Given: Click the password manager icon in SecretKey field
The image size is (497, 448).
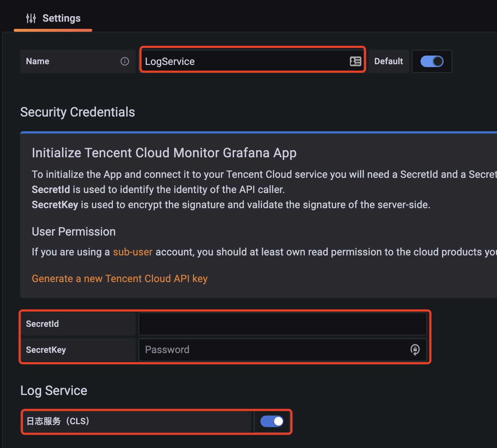Looking at the screenshot, I should click(415, 350).
